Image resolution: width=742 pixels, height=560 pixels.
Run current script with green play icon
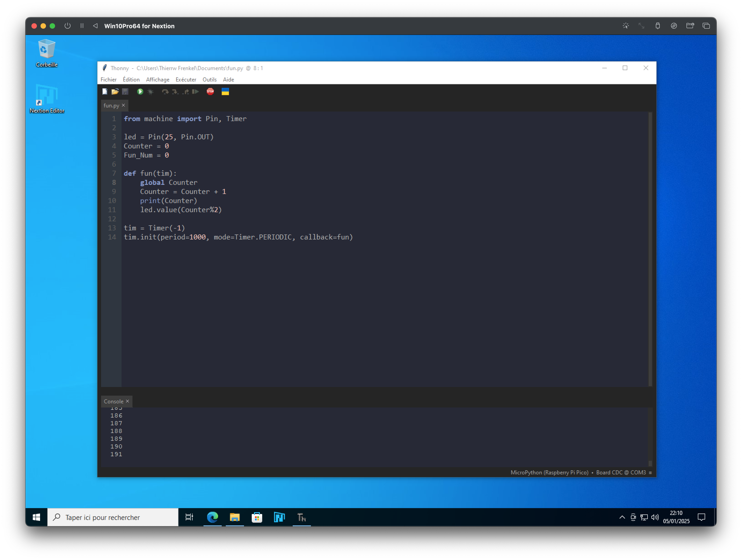(x=140, y=92)
